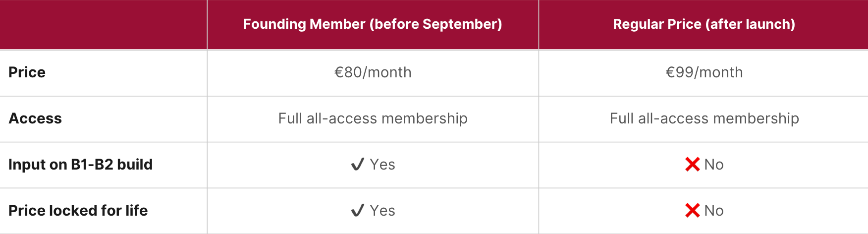Select the Regular Price column header
This screenshot has height=234, width=868.
click(704, 24)
